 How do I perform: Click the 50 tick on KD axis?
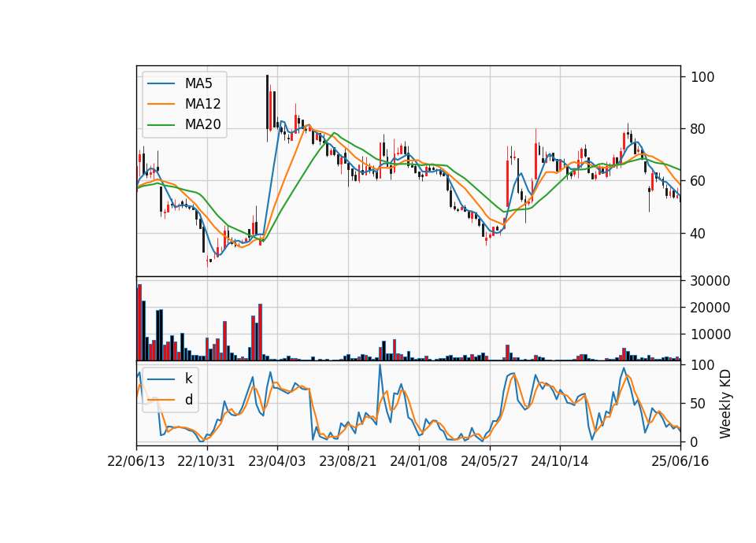(x=699, y=404)
